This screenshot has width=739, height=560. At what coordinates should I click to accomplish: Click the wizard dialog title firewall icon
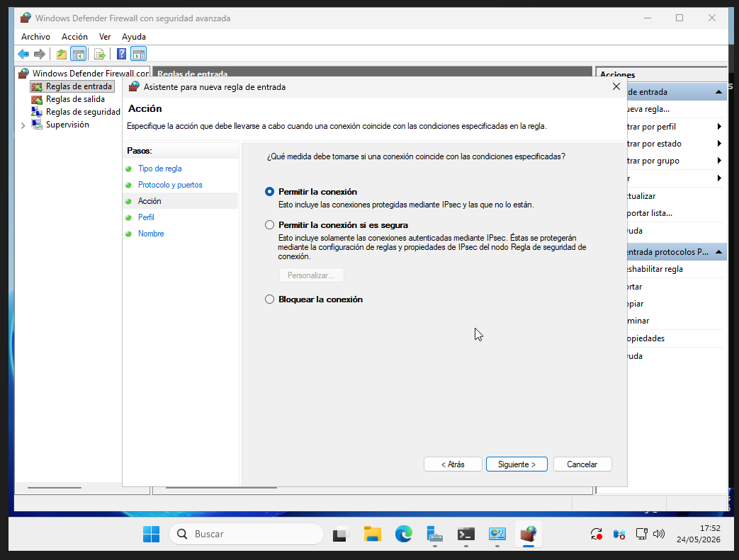(x=134, y=86)
